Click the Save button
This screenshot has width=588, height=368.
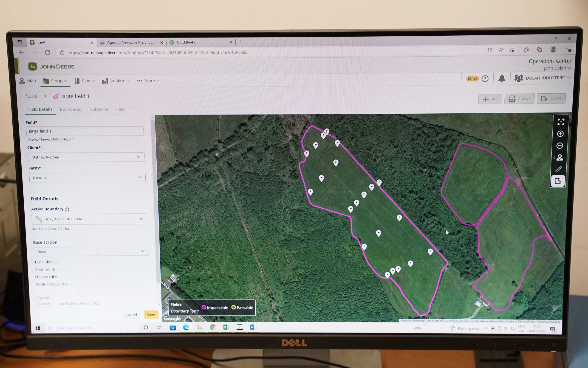coord(151,314)
